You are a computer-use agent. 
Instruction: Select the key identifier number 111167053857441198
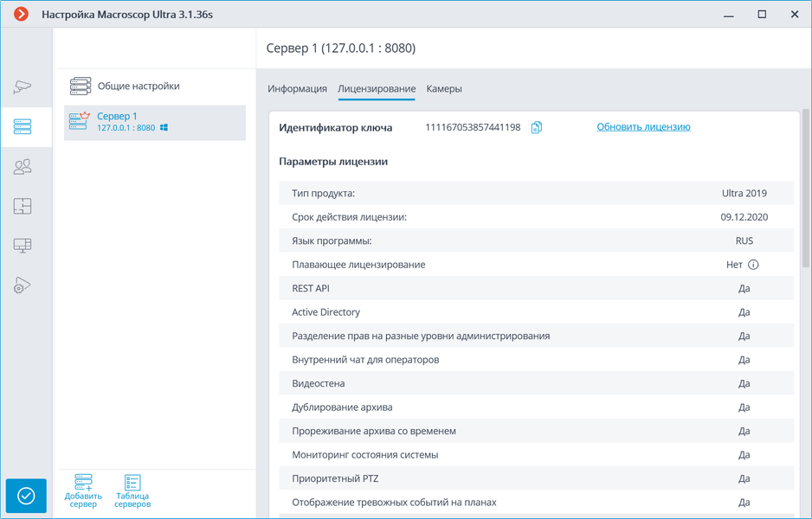point(473,127)
